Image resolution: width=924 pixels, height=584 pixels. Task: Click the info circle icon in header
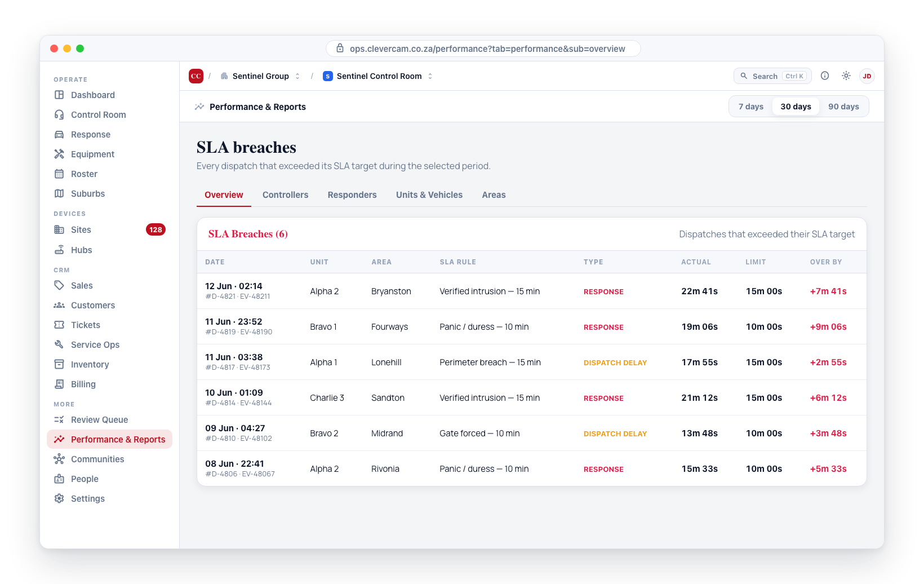(x=825, y=76)
